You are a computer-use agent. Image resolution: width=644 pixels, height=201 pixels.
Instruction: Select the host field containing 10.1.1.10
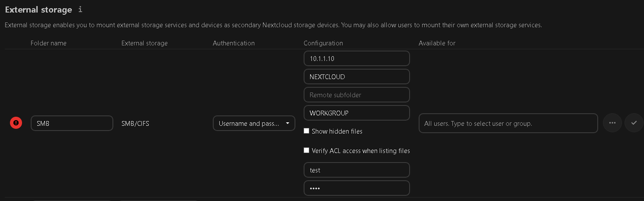tap(356, 58)
